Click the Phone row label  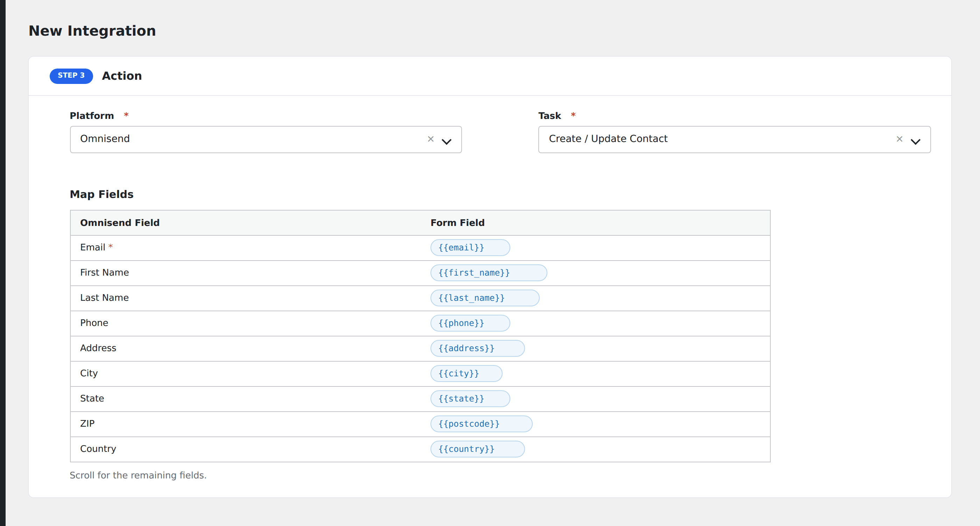tap(94, 323)
